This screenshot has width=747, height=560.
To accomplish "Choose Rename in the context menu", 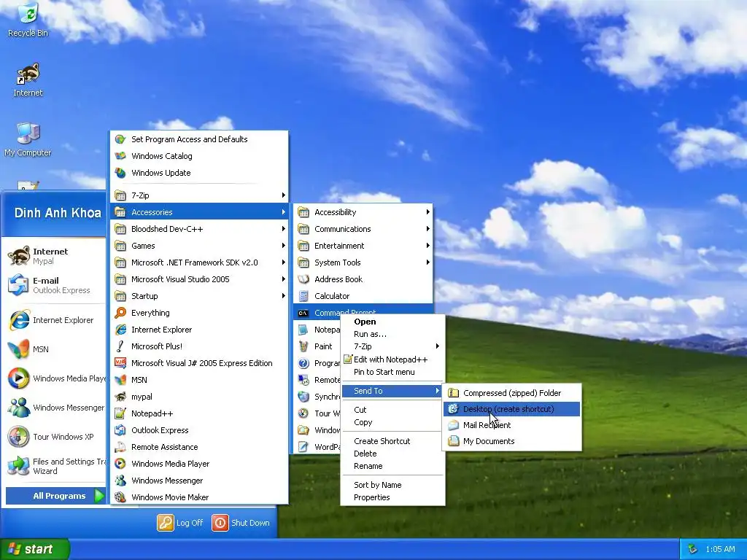I will pyautogui.click(x=392, y=466).
